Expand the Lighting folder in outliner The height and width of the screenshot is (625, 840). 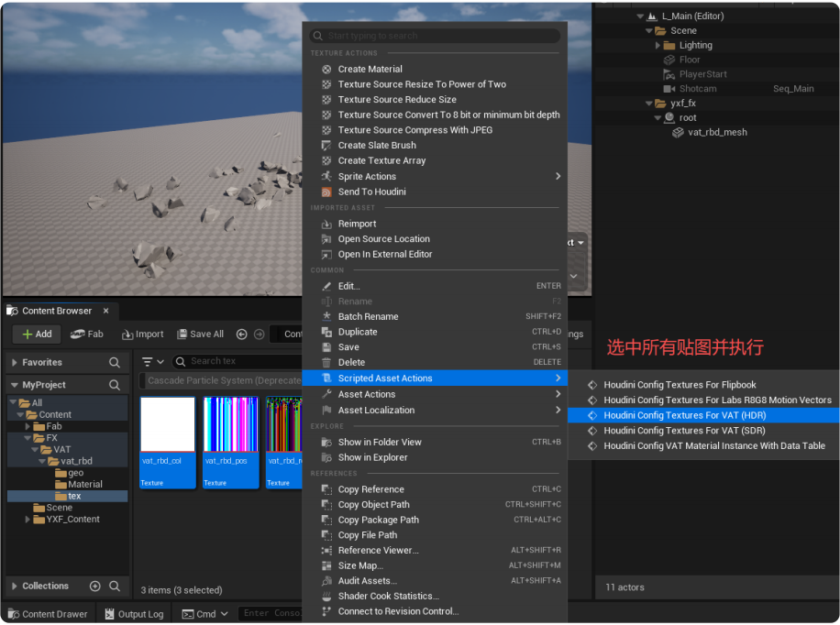tap(658, 45)
